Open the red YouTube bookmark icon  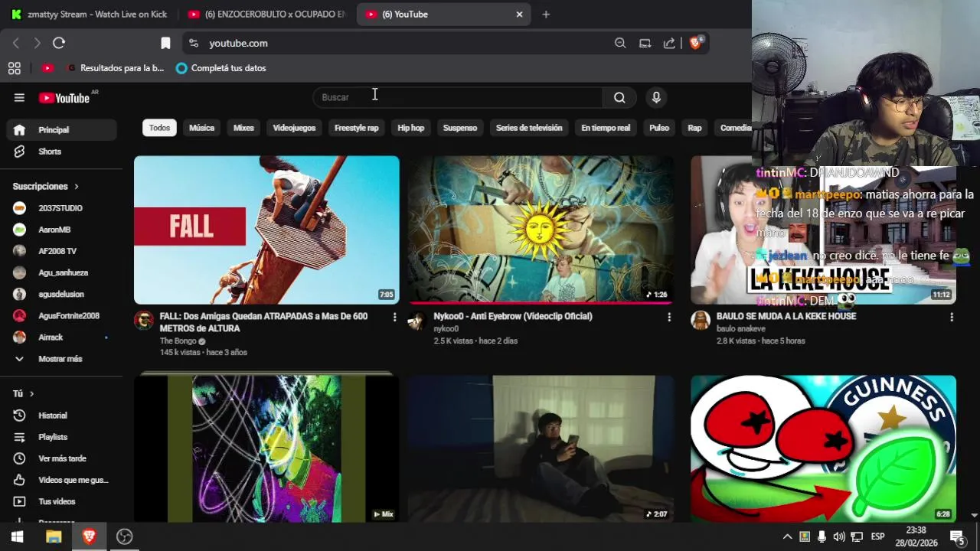tap(47, 68)
